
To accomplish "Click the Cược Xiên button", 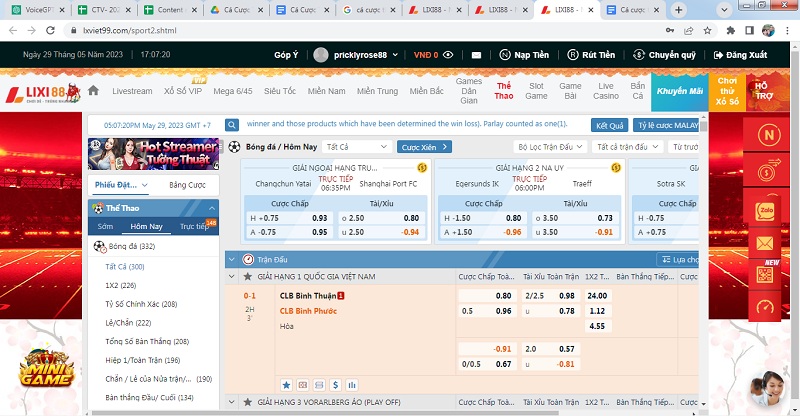I will coord(424,147).
